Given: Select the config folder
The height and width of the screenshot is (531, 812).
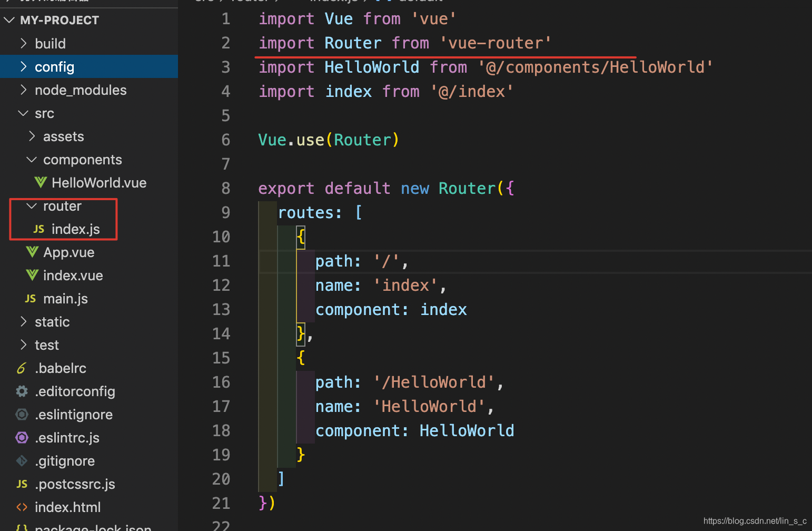Looking at the screenshot, I should (x=89, y=66).
